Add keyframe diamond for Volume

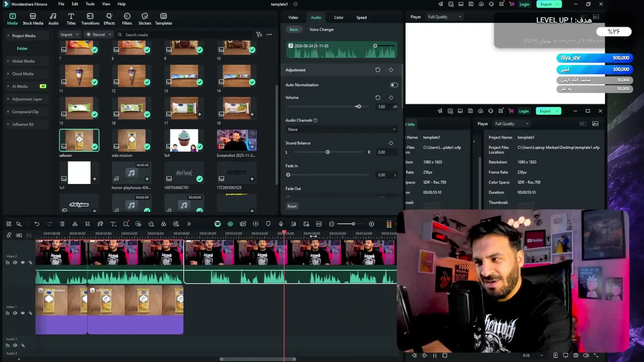[x=391, y=98]
